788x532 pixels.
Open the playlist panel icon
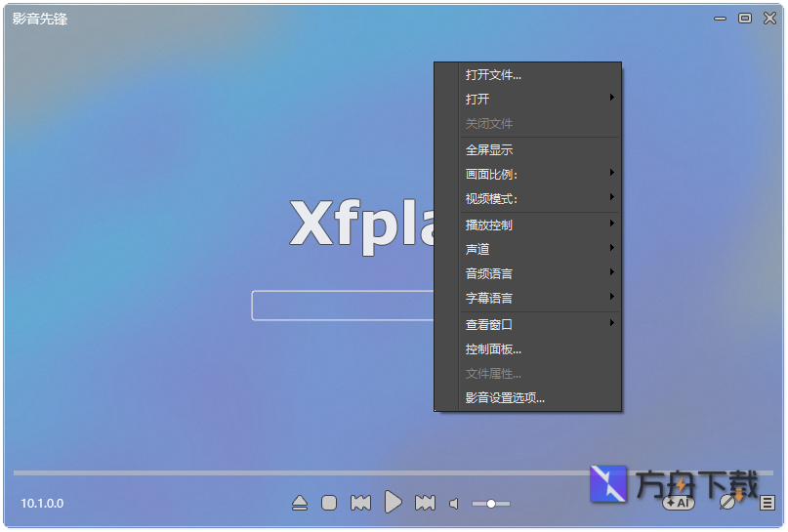[x=767, y=503]
